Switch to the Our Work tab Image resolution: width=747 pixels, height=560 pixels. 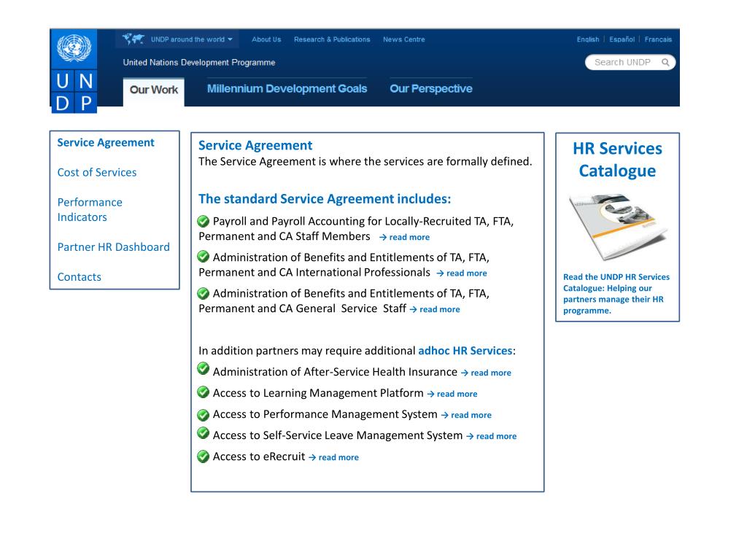point(153,91)
